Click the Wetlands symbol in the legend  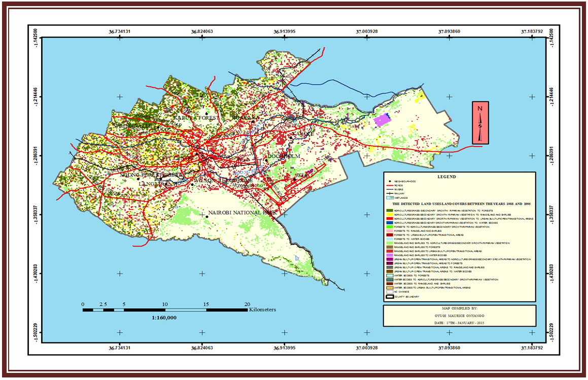(x=390, y=198)
